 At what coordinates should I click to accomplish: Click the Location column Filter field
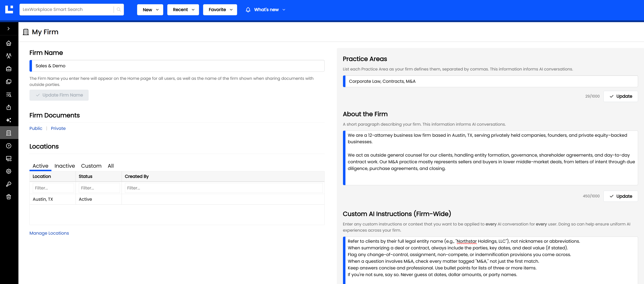pos(53,188)
